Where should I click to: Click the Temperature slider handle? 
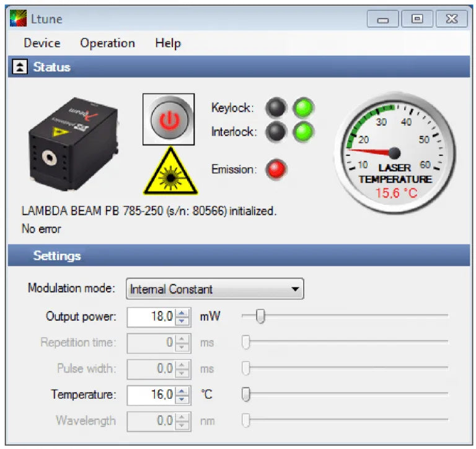[246, 394]
